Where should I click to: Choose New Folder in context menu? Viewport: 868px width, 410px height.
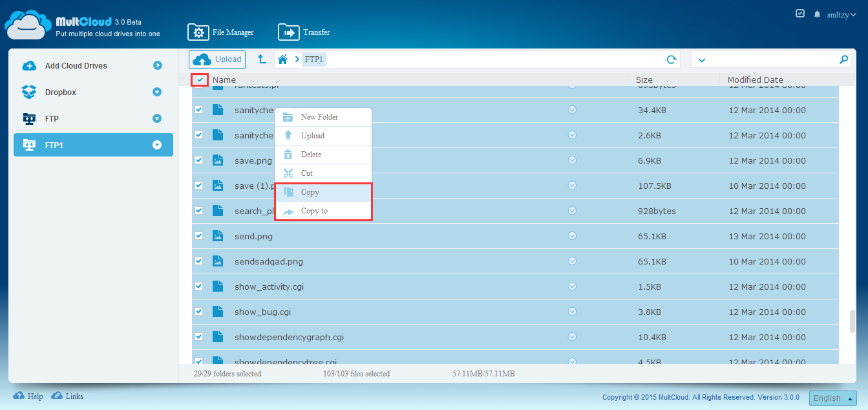[323, 117]
